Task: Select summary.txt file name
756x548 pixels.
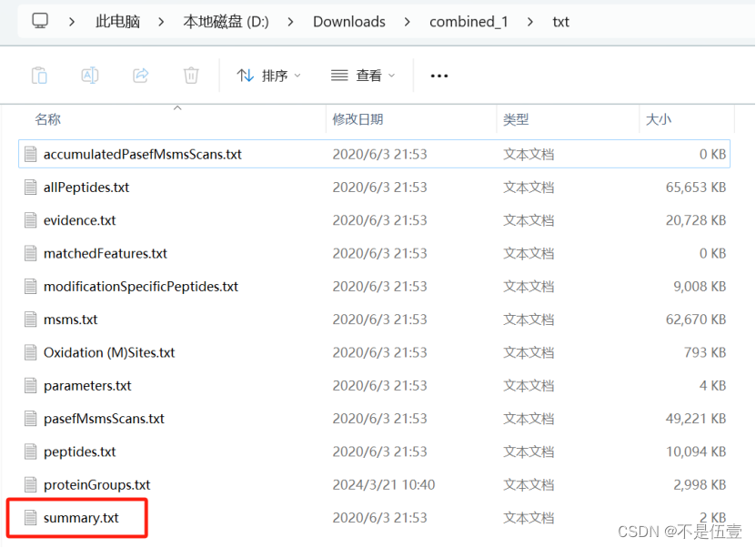Action: click(x=81, y=518)
